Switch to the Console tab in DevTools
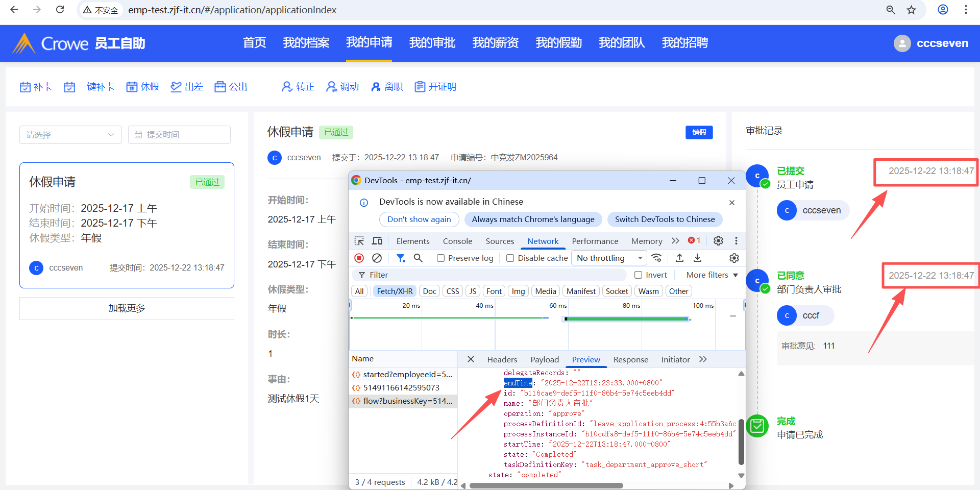 pos(457,241)
